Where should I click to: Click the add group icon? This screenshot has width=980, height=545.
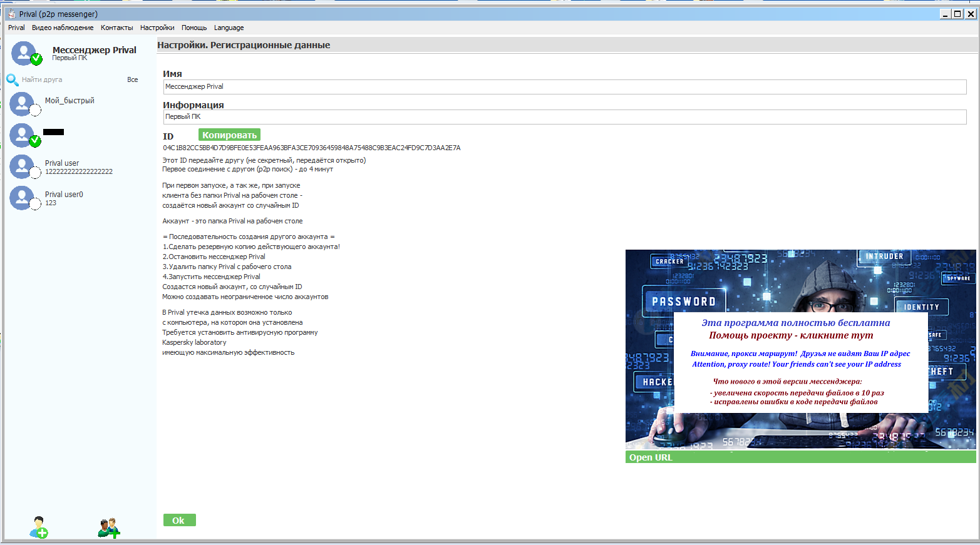tap(108, 527)
